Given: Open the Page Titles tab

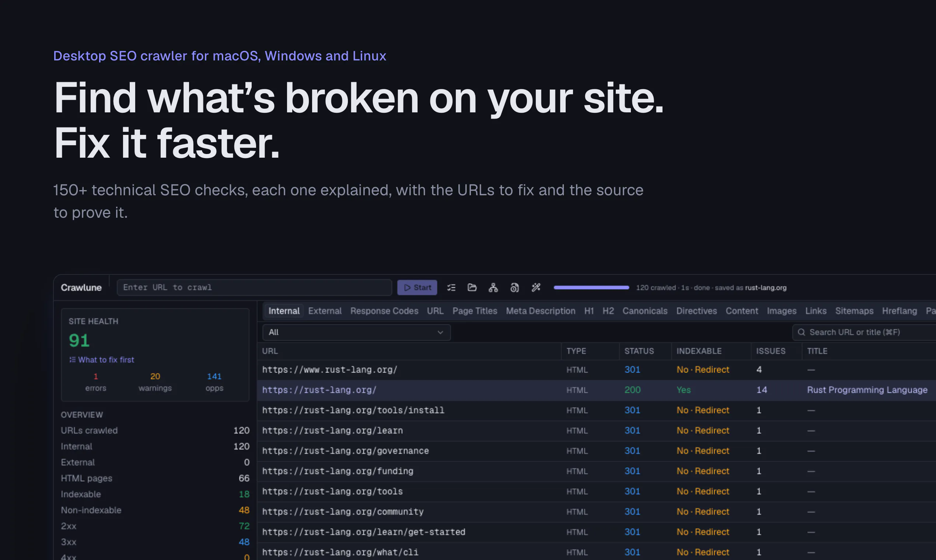Looking at the screenshot, I should (475, 311).
